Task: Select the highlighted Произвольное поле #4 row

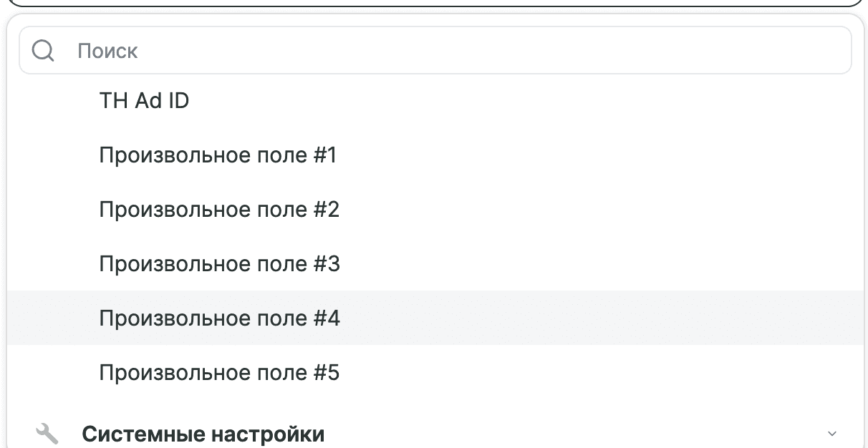Action: pos(219,318)
